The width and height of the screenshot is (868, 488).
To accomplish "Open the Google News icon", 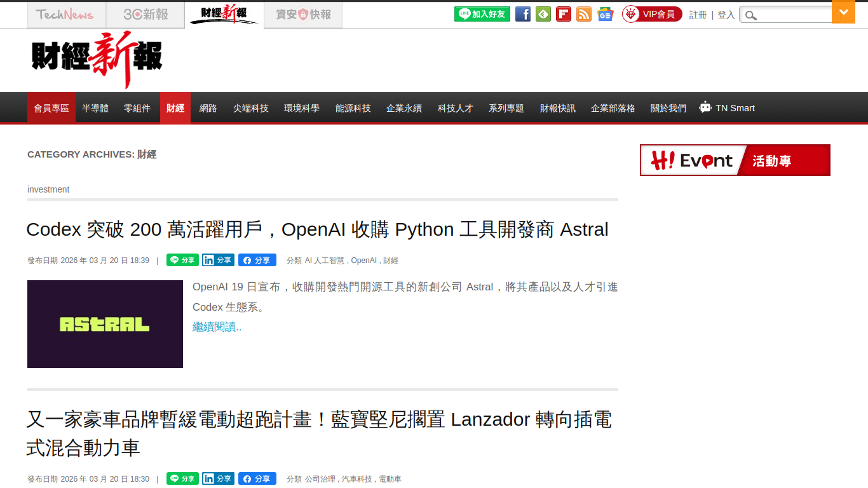I will coord(606,14).
